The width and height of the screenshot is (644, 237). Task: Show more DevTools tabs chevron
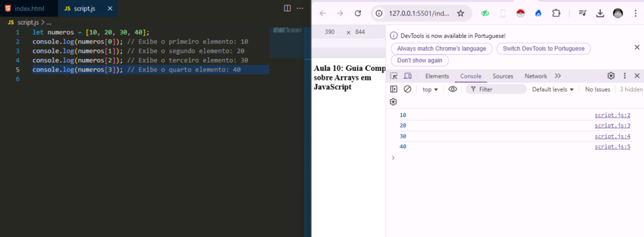558,76
